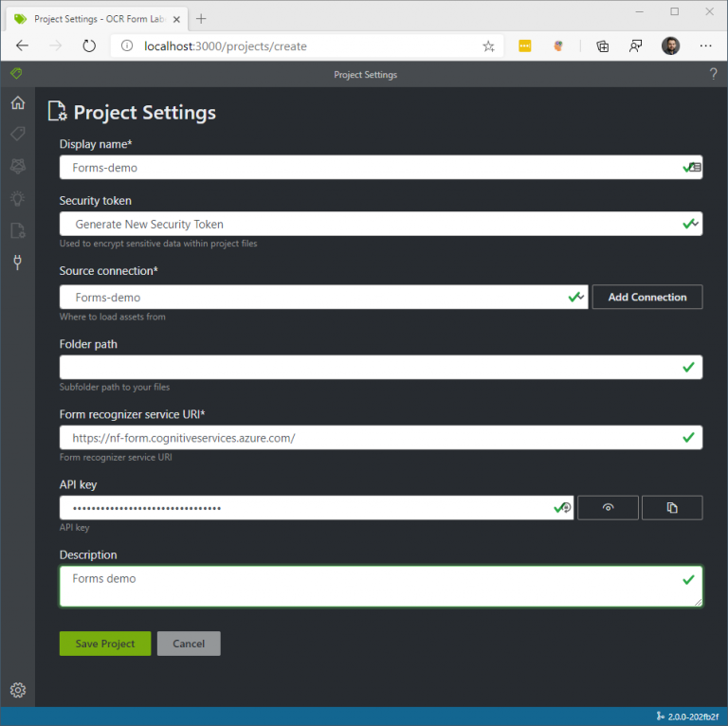Click the Description resize handle
The image size is (728, 726).
(698, 602)
